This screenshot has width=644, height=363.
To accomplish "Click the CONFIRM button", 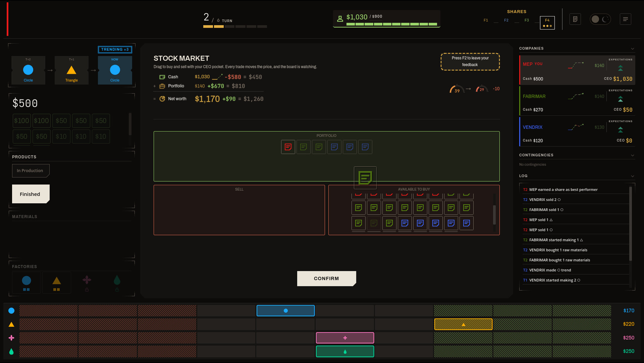I will (327, 278).
